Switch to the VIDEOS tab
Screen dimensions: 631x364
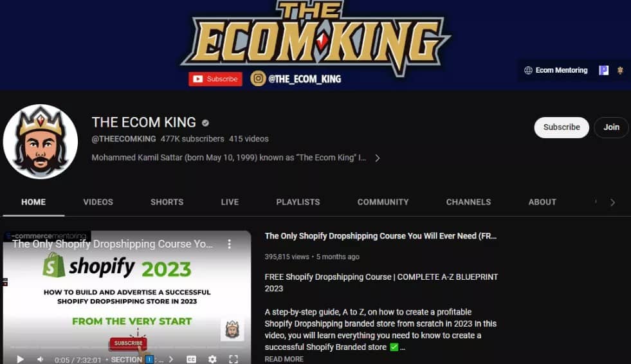[x=98, y=202]
